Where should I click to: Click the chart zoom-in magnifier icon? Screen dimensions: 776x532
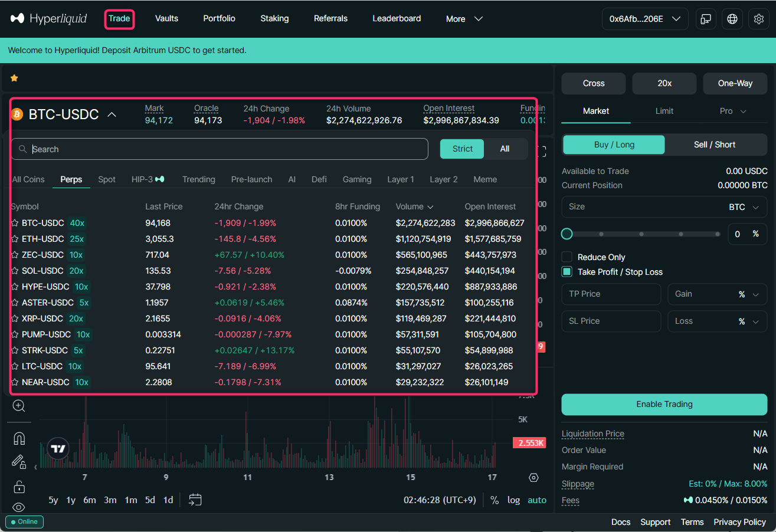19,406
